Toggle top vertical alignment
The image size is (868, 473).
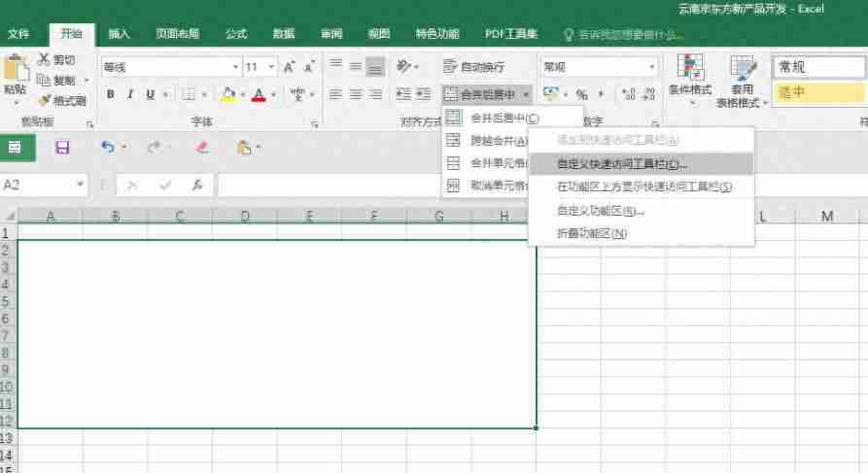tap(335, 66)
